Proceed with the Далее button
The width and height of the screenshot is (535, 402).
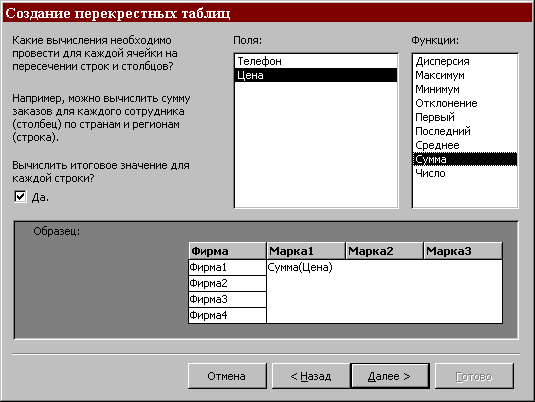(x=390, y=376)
